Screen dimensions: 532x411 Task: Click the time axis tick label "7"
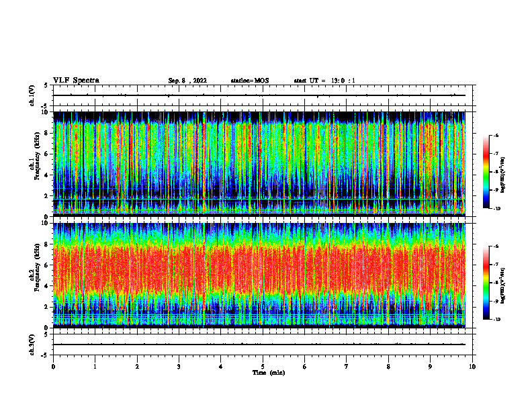point(347,367)
